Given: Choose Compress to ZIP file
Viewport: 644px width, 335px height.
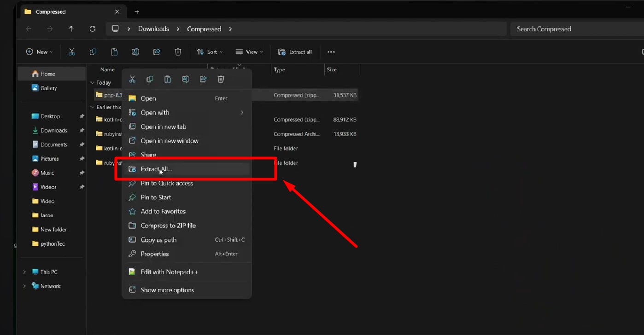Looking at the screenshot, I should (x=168, y=226).
